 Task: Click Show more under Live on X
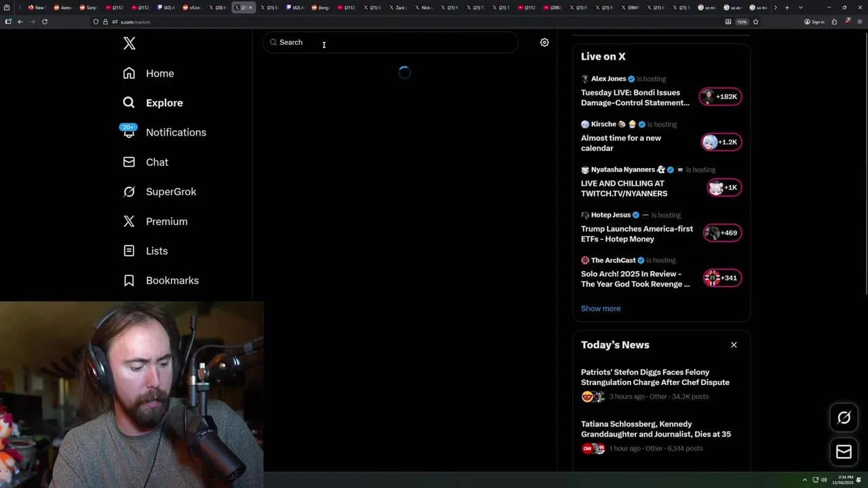[600, 308]
